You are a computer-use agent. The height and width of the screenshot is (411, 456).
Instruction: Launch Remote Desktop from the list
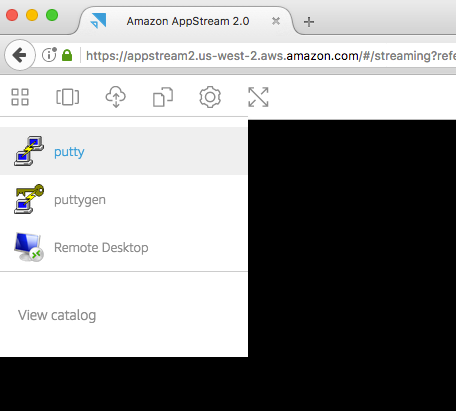click(x=124, y=247)
